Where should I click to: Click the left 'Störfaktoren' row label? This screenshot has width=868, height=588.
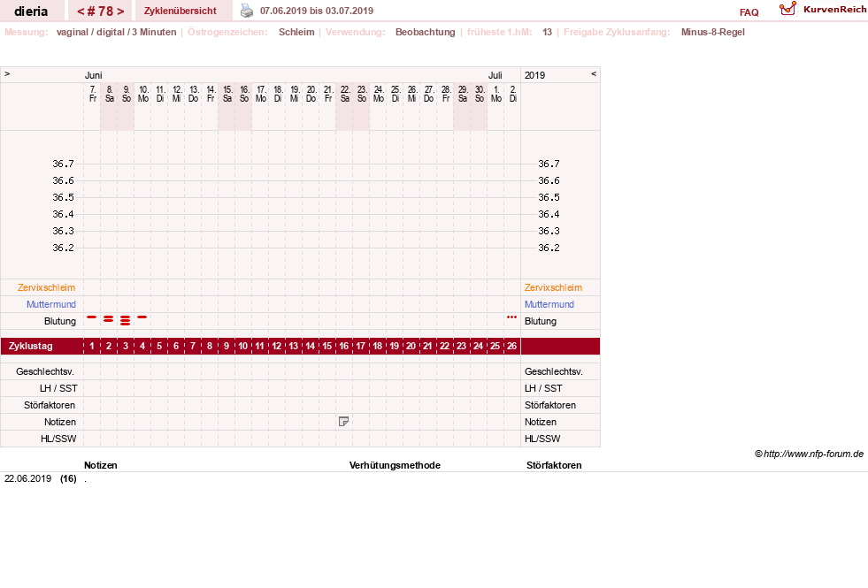50,406
